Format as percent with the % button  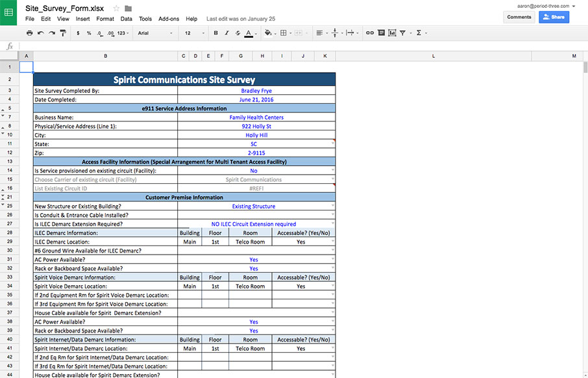[x=89, y=33]
